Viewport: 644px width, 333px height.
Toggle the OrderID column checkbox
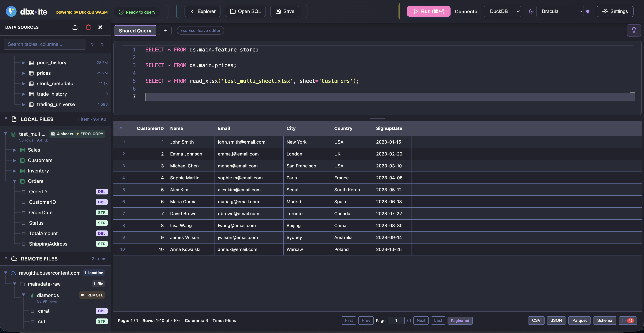[24, 192]
